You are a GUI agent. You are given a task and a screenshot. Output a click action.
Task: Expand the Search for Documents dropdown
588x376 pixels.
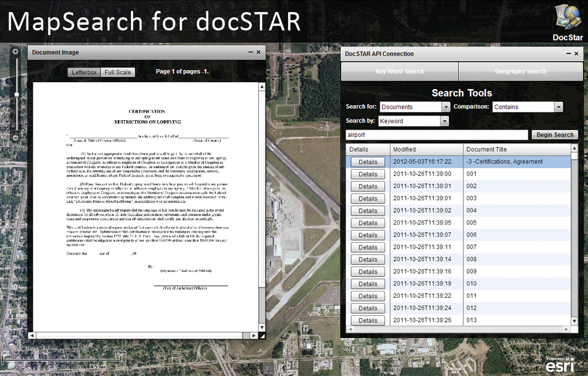click(x=445, y=107)
